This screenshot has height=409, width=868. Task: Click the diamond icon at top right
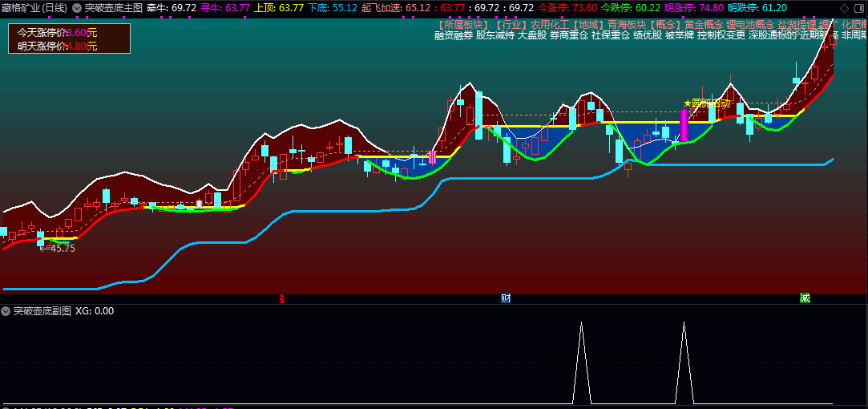pyautogui.click(x=843, y=8)
